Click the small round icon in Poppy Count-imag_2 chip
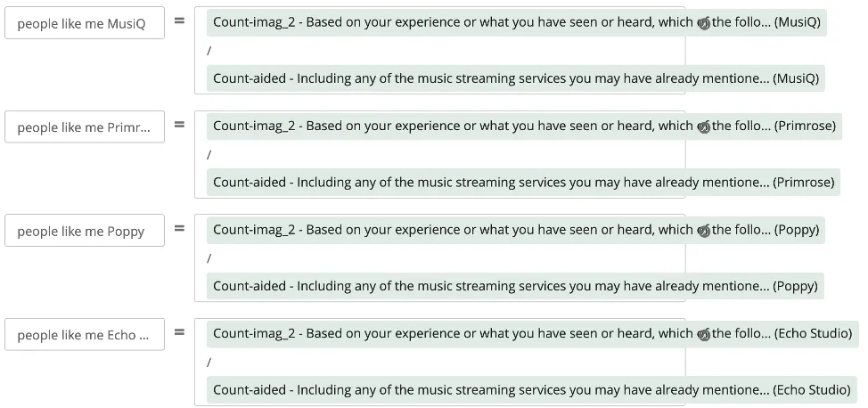868x408 pixels. [703, 232]
